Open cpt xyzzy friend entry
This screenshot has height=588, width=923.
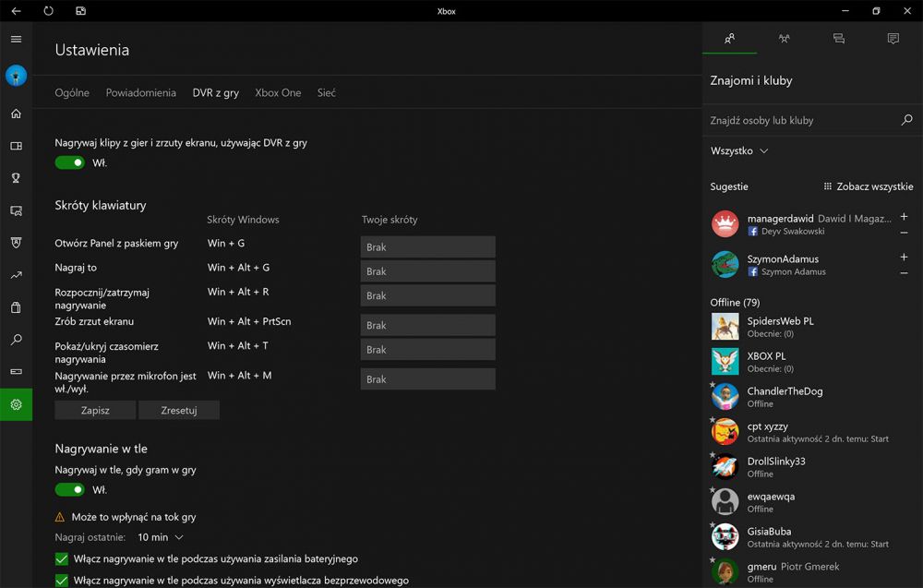(812, 432)
